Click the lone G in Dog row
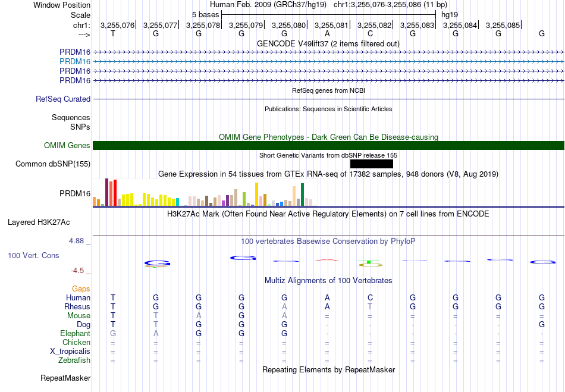Image resolution: width=565 pixels, height=392 pixels. (542, 325)
